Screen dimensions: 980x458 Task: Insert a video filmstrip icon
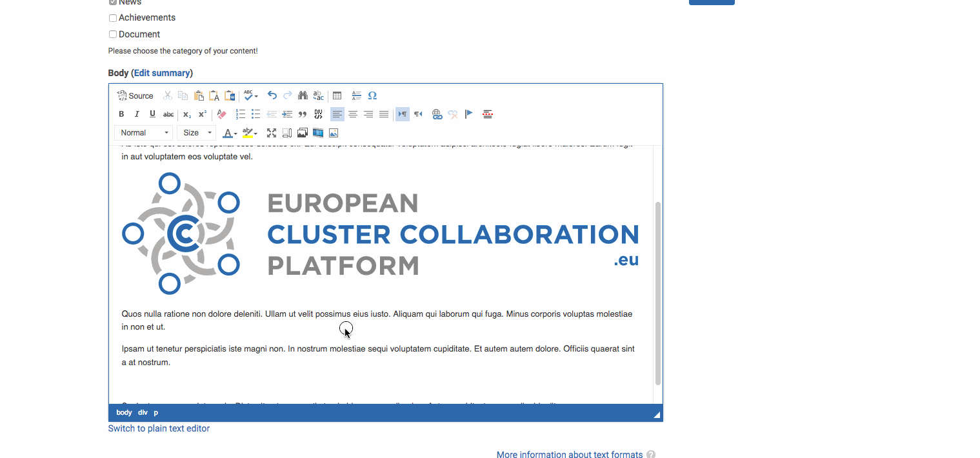pyautogui.click(x=318, y=133)
